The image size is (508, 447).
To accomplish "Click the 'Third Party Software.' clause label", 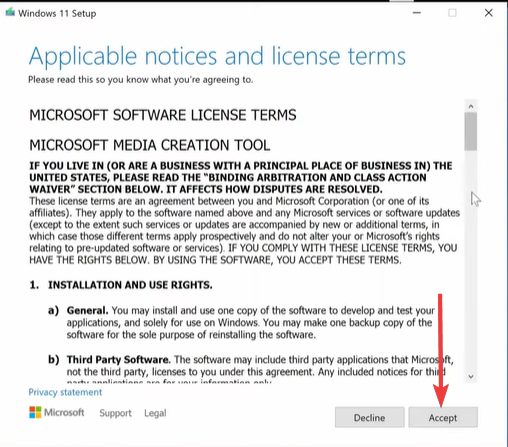I will [118, 360].
